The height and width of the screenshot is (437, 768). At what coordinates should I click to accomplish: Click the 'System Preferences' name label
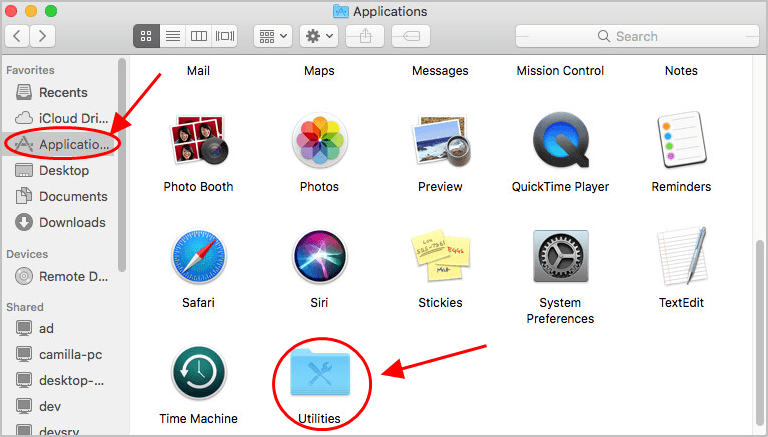tap(560, 311)
